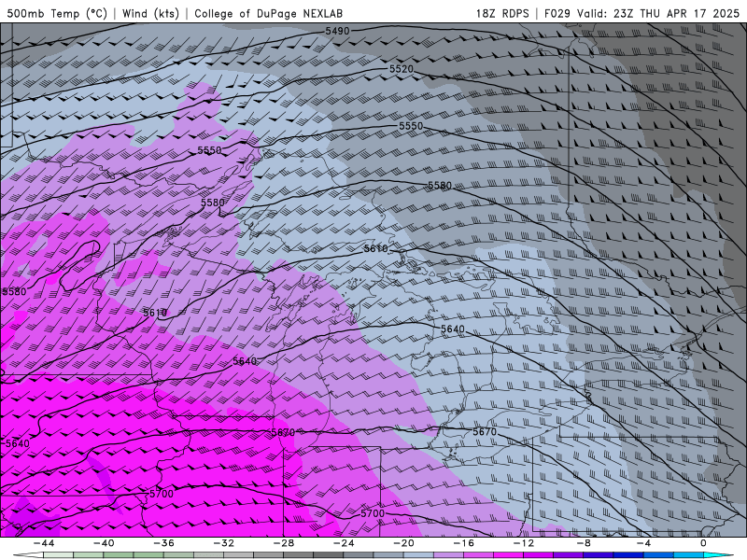Click the -40 color scale label
This screenshot has height=560, width=747.
point(104,543)
